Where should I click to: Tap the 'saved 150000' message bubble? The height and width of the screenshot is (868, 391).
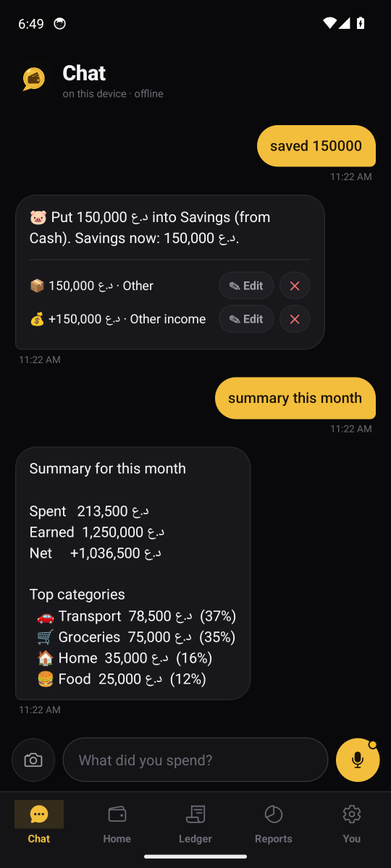[x=316, y=146]
